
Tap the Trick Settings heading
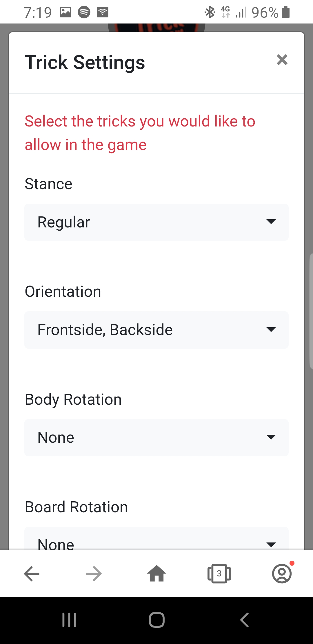[x=85, y=62]
